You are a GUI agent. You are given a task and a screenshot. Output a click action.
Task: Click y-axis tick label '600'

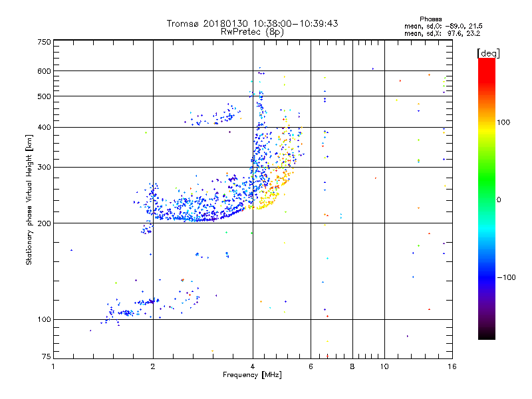[44, 71]
